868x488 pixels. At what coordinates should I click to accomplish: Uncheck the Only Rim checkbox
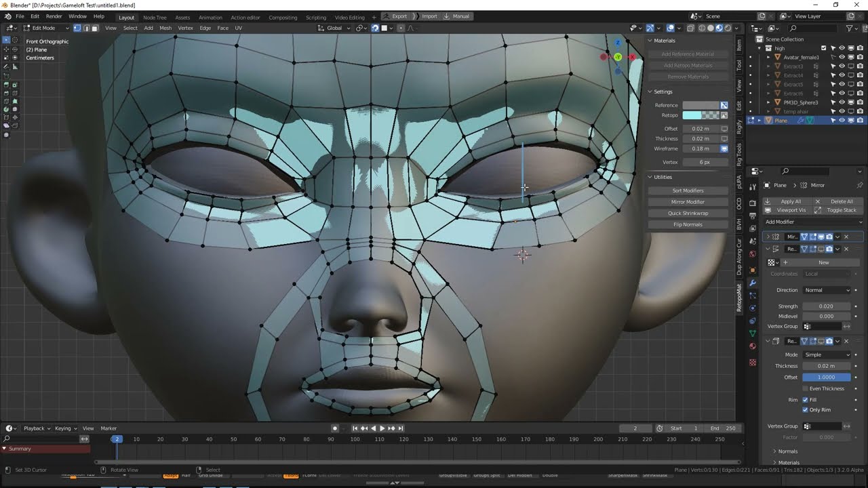point(805,409)
